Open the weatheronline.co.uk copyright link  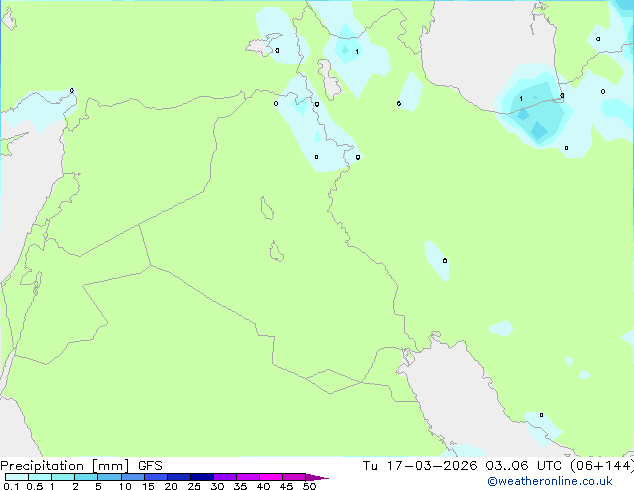coord(550,481)
